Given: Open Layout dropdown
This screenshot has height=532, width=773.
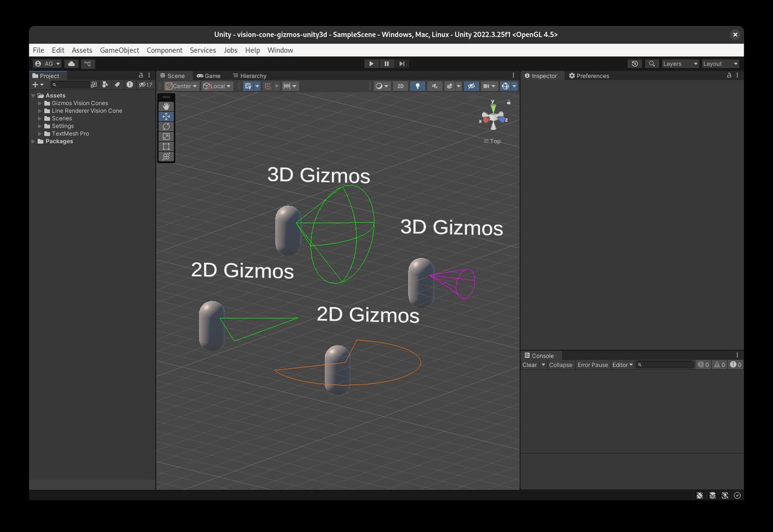Looking at the screenshot, I should [720, 63].
